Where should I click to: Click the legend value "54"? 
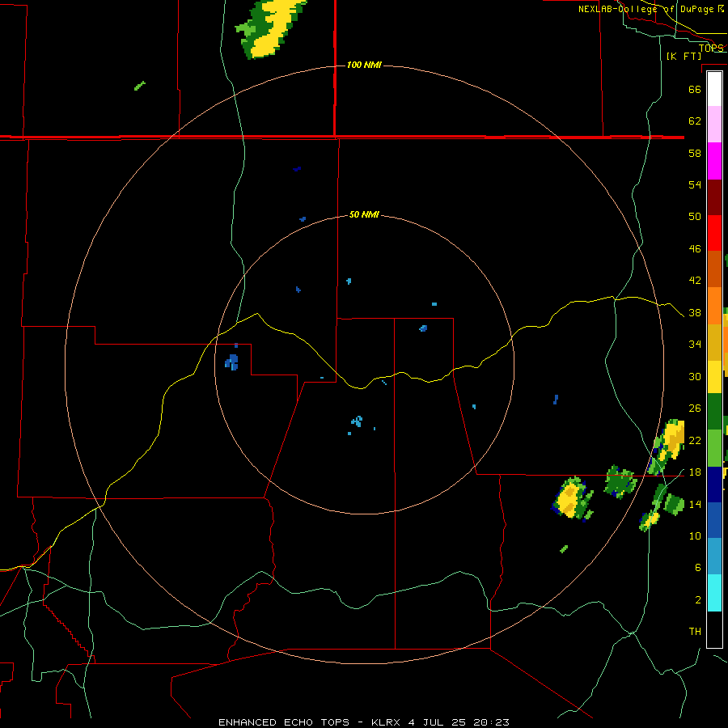pyautogui.click(x=695, y=184)
